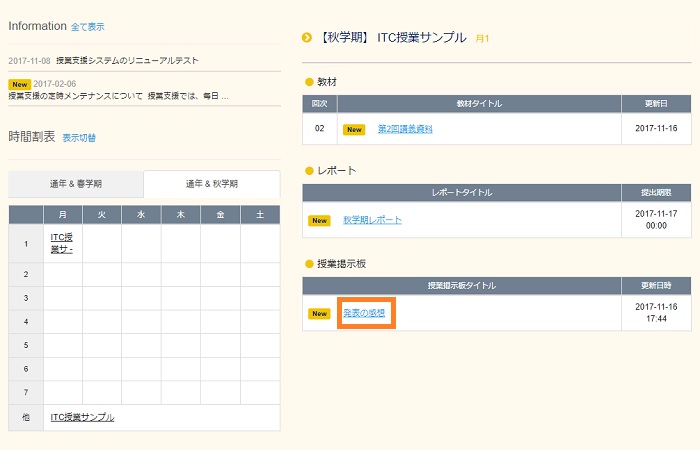Click the New badge next to 秋学期レポート
Image resolution: width=700 pixels, height=450 pixels.
[319, 220]
